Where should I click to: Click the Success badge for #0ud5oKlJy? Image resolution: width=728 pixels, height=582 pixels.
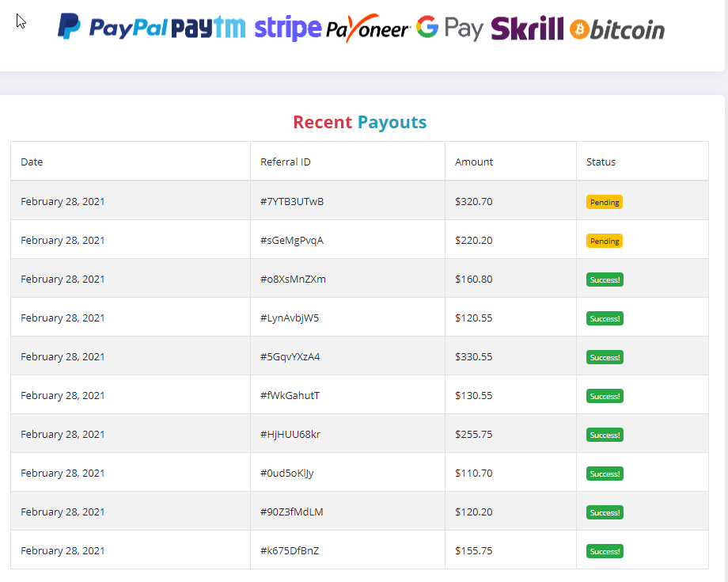pyautogui.click(x=605, y=474)
